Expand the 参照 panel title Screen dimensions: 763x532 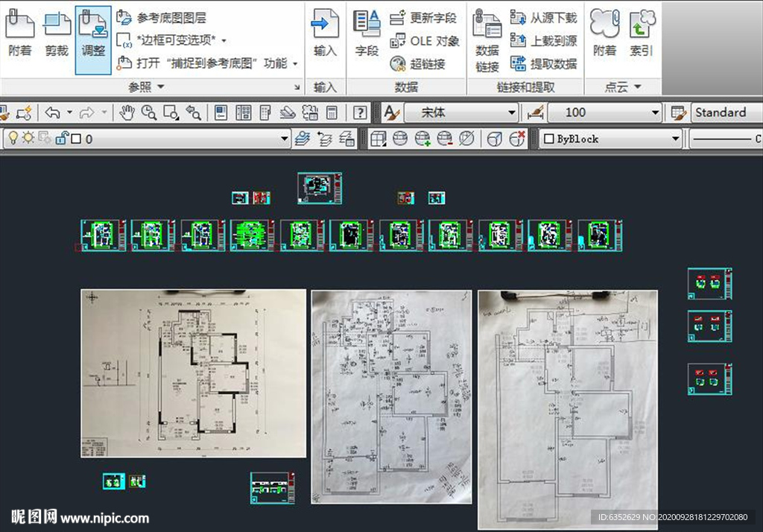(x=146, y=87)
